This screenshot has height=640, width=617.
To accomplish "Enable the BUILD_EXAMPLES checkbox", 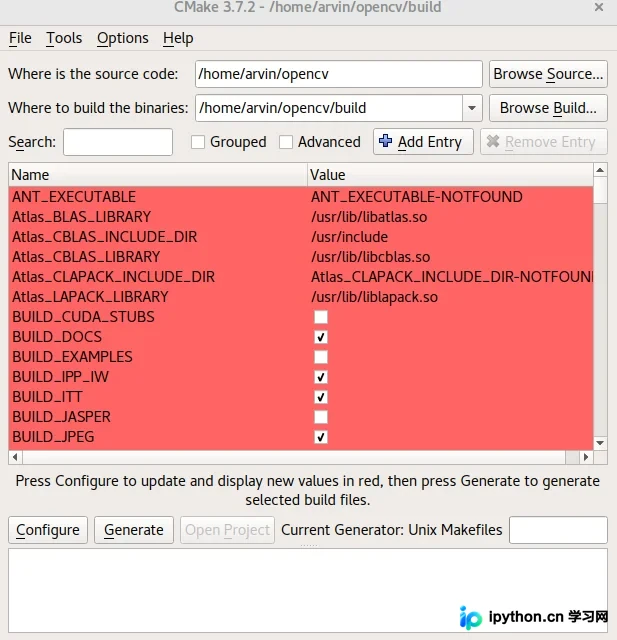I will pos(321,357).
